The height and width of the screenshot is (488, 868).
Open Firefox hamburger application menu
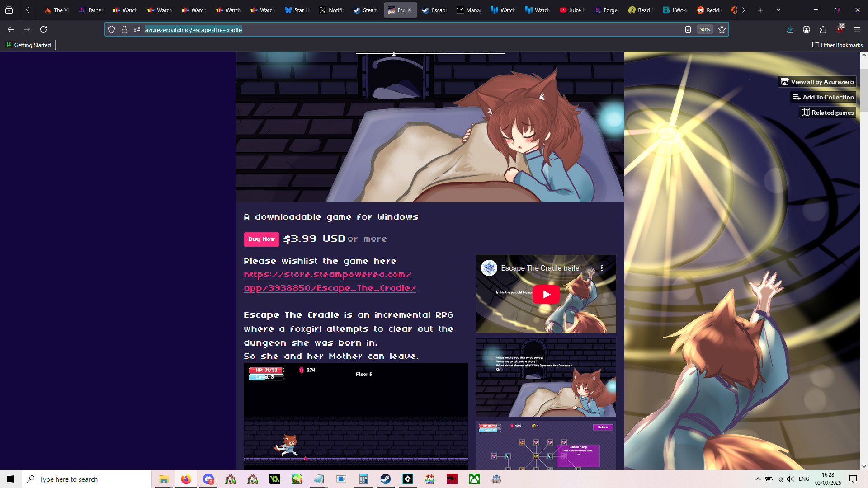pyautogui.click(x=857, y=29)
